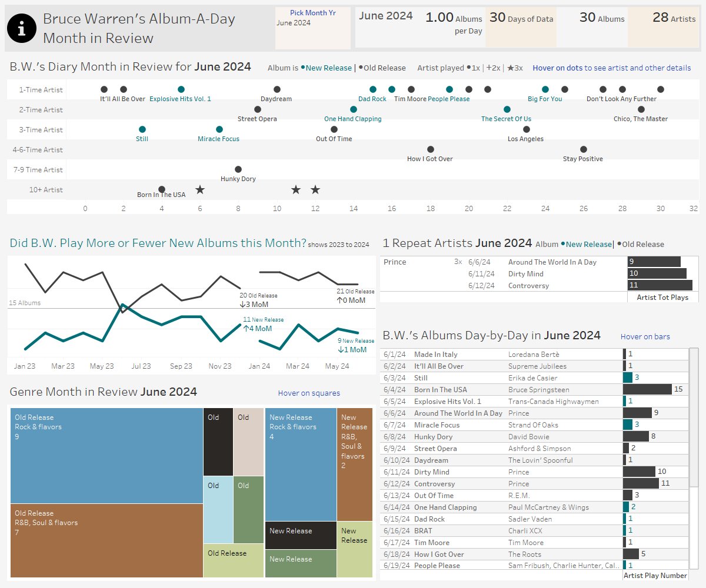Select the teal One Hand Clapping dot
The height and width of the screenshot is (588, 706).
[x=354, y=109]
